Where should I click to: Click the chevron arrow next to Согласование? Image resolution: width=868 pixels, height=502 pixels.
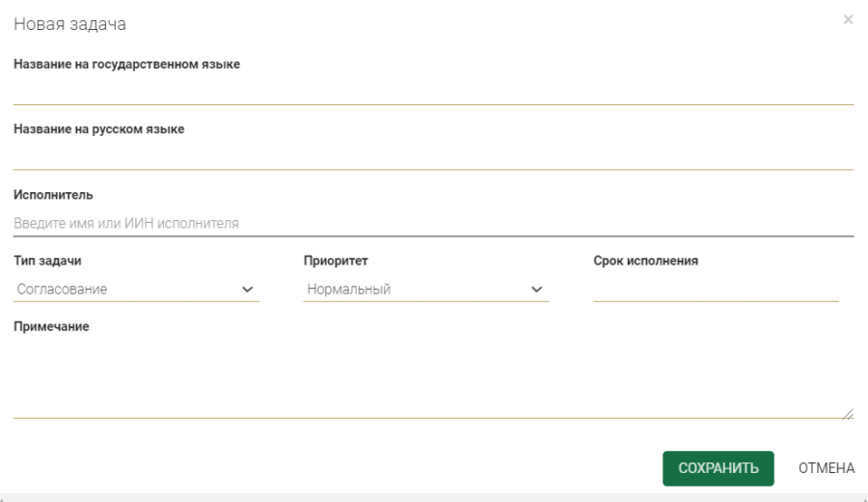pyautogui.click(x=247, y=289)
